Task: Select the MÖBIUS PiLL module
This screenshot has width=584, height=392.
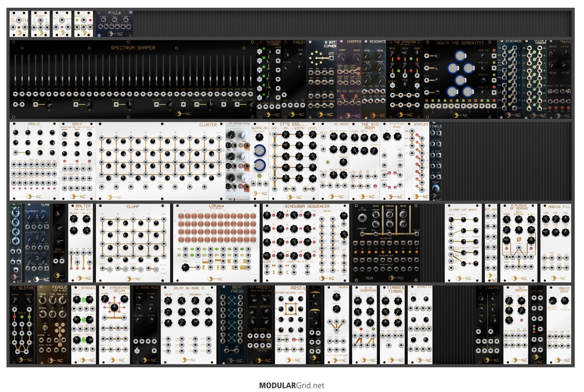Action: click(x=556, y=243)
